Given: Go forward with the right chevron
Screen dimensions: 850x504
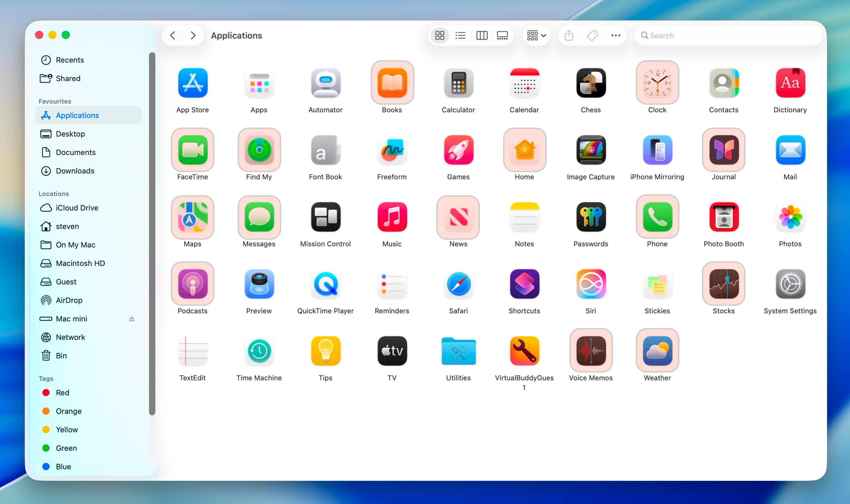Looking at the screenshot, I should (193, 35).
